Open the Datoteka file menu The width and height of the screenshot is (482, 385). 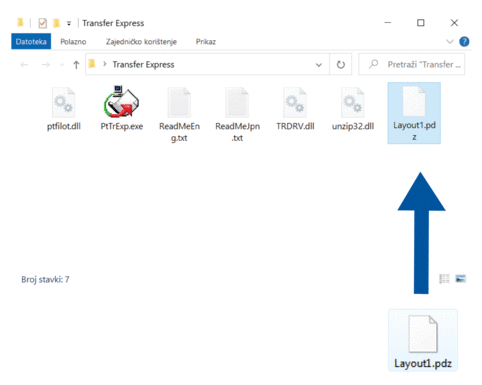[x=31, y=41]
